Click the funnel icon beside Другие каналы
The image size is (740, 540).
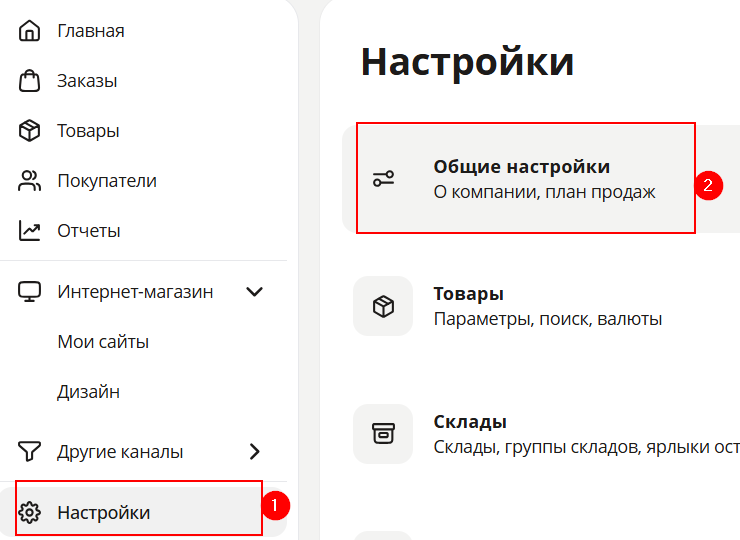29,451
